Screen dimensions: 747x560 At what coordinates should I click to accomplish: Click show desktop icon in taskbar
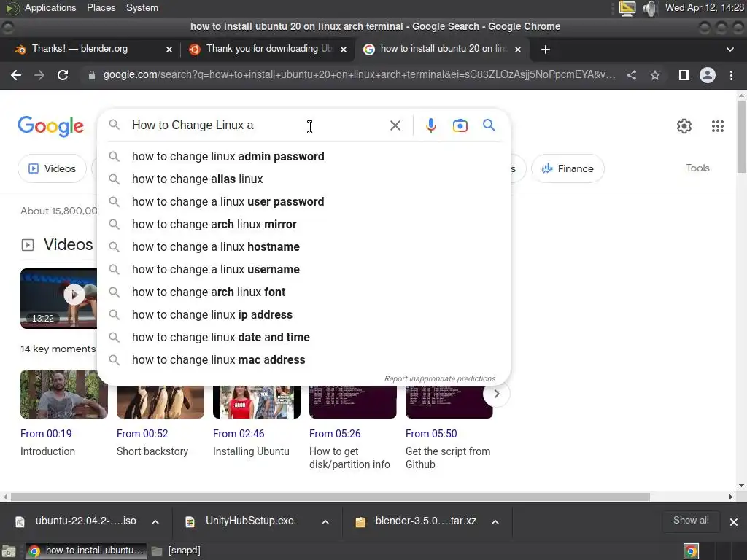pos(9,551)
